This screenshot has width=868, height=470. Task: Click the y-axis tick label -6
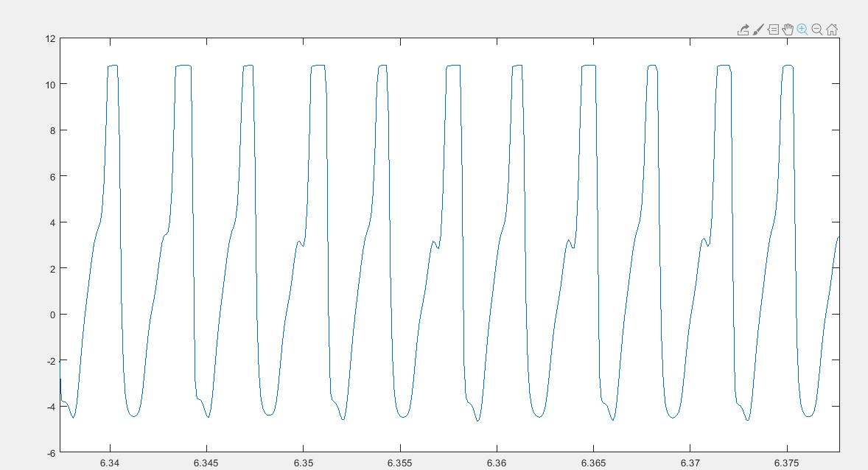(51, 453)
